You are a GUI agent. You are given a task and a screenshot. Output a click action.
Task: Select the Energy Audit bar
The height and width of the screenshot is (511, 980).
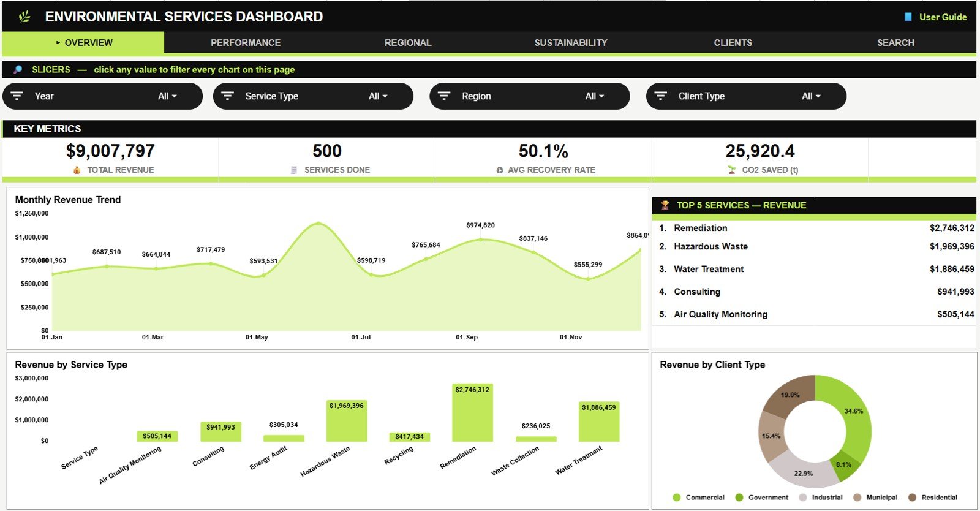(284, 438)
